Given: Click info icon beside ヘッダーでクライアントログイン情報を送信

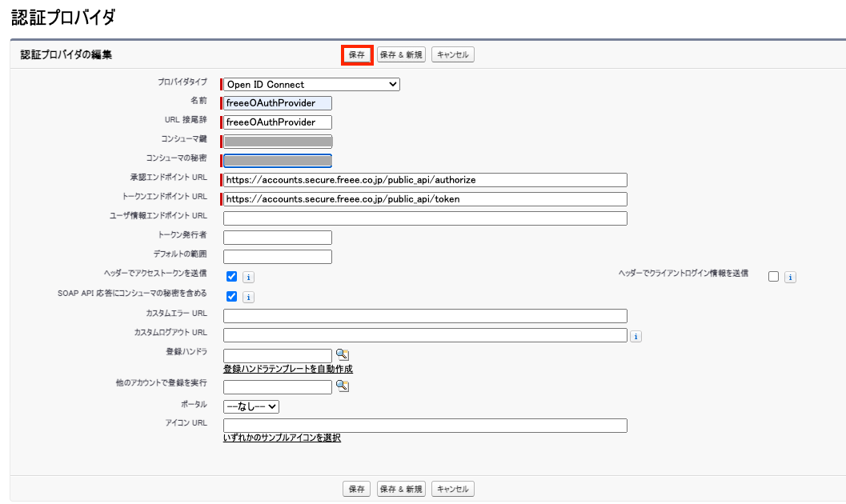Looking at the screenshot, I should [x=790, y=277].
